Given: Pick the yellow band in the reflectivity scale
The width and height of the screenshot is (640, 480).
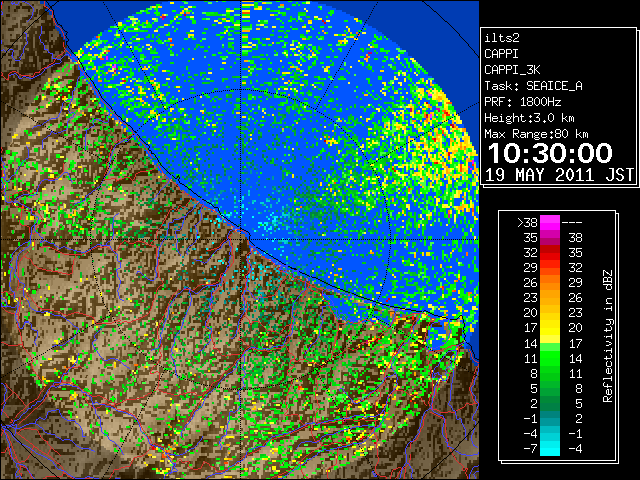Looking at the screenshot, I should [550, 328].
